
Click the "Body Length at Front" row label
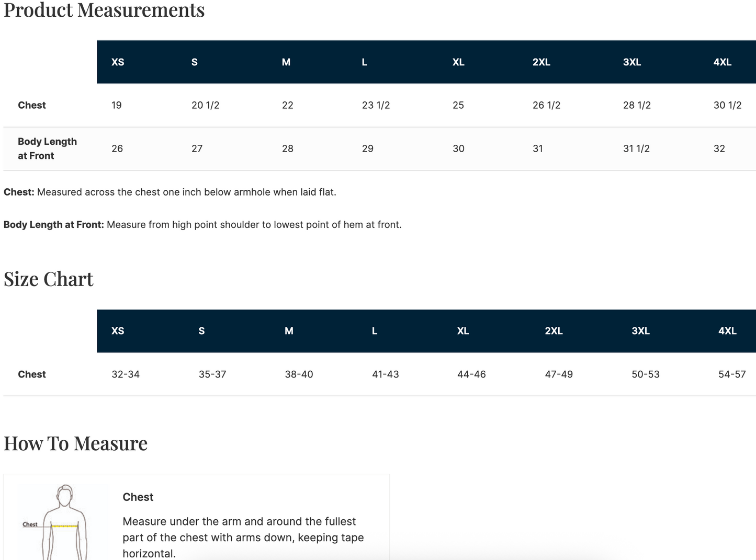pos(47,148)
